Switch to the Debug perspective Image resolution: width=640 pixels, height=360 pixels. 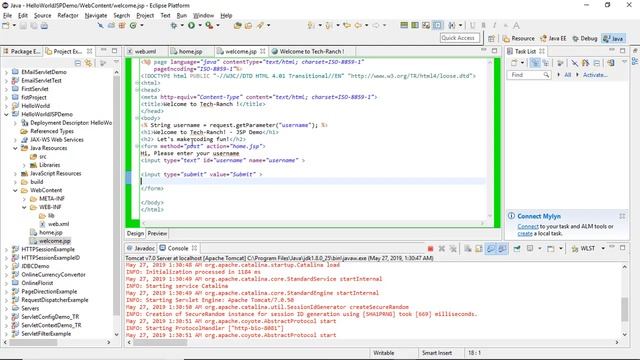pos(584,38)
